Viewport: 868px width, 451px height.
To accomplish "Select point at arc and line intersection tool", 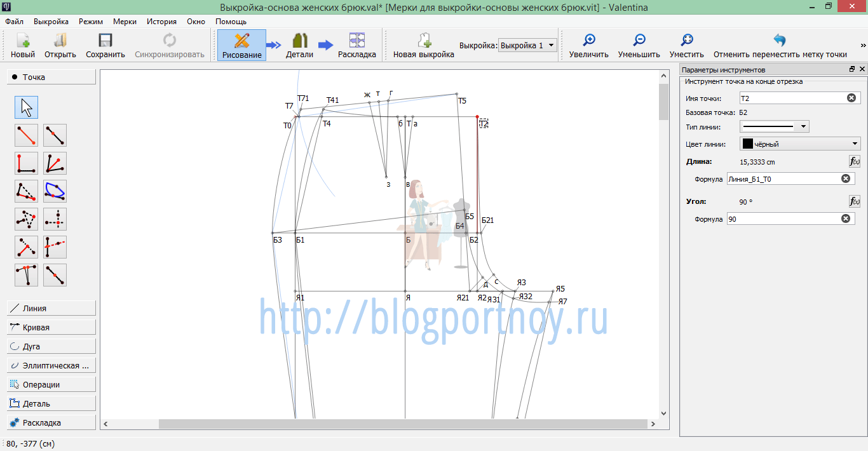I will [55, 191].
